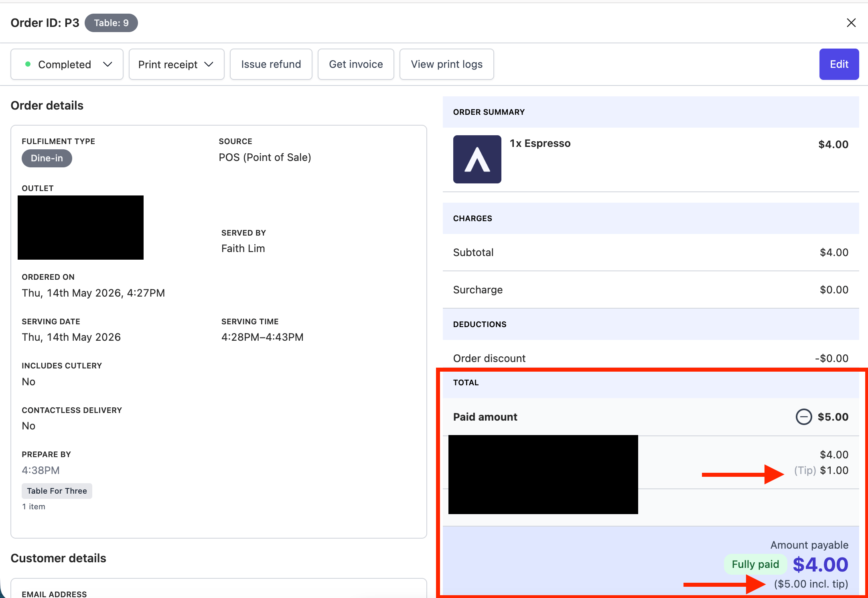The width and height of the screenshot is (868, 598).
Task: Click the Paid amount $5.00 value
Action: (x=833, y=417)
